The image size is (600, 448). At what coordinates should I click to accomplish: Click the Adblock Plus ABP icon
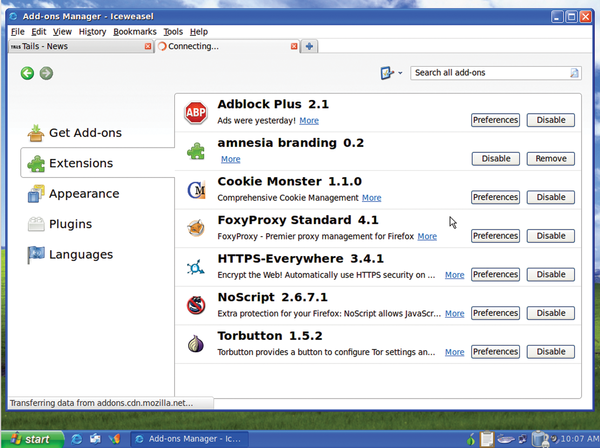point(196,112)
